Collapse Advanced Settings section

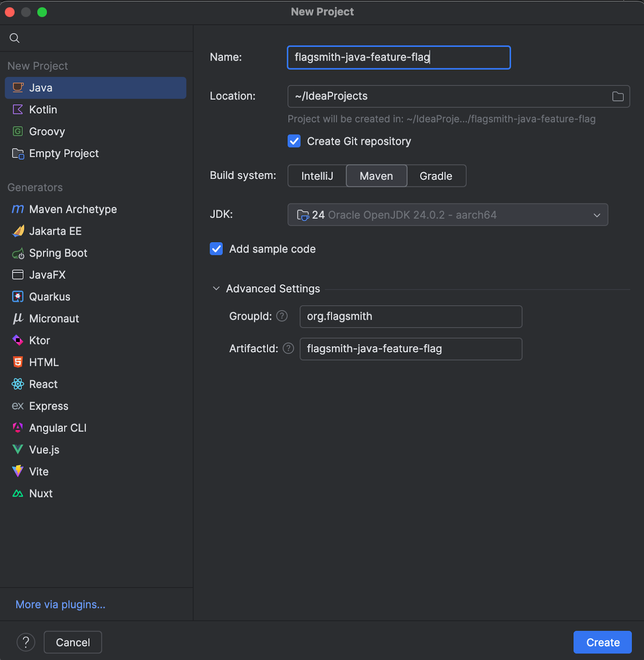[x=216, y=289]
